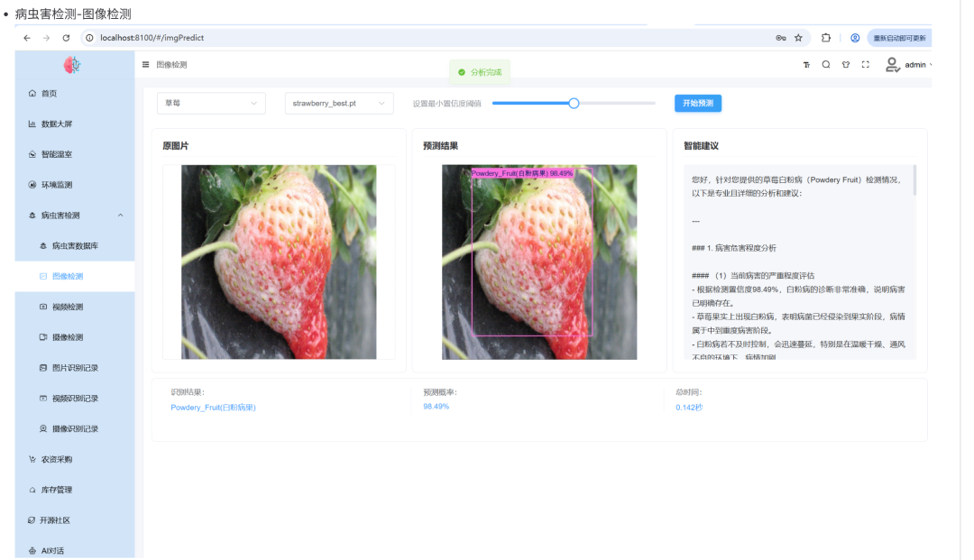Click the 预测结果 panel heading
The image size is (974, 560).
point(440,146)
